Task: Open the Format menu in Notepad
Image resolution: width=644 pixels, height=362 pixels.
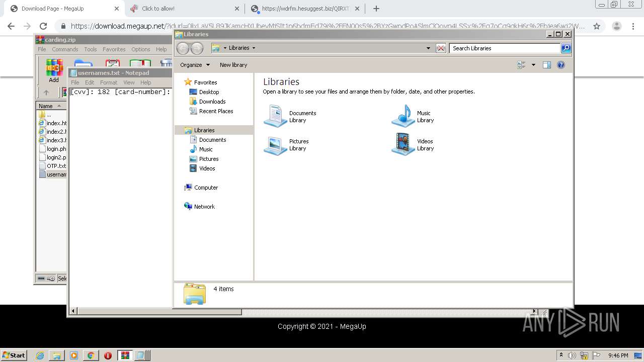Action: (108, 82)
